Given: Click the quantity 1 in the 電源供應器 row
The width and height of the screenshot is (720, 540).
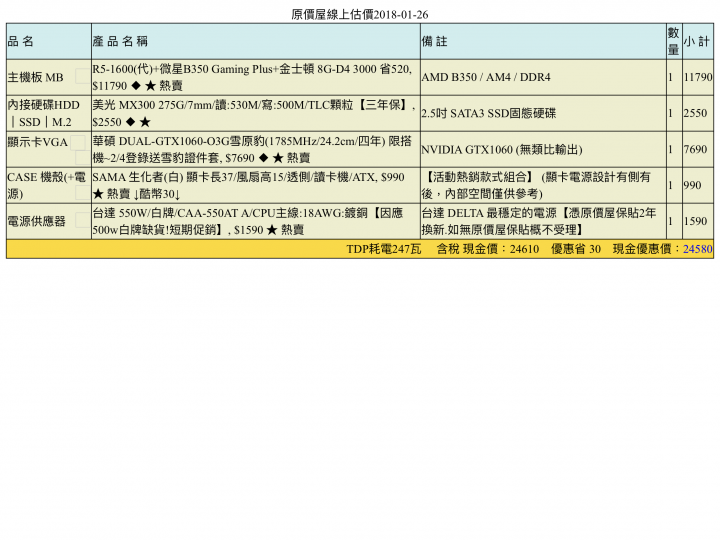Looking at the screenshot, I should pos(670,221).
